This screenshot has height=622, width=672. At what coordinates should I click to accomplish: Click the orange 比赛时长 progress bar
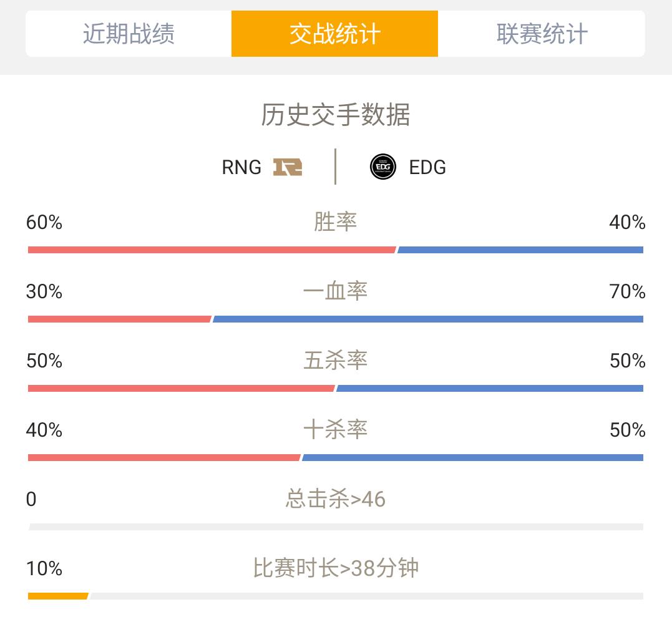(x=58, y=596)
